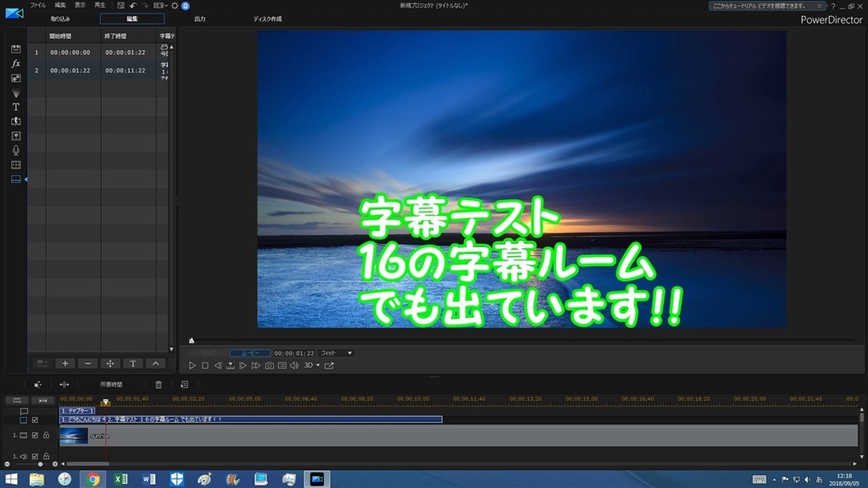
Task: Open the Title Room
Action: click(14, 106)
